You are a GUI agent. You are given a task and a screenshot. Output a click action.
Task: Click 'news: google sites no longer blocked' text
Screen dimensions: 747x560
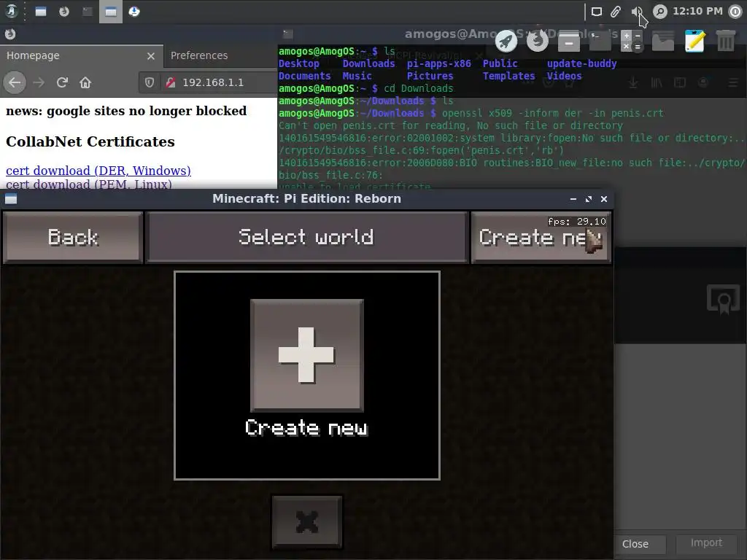click(126, 111)
